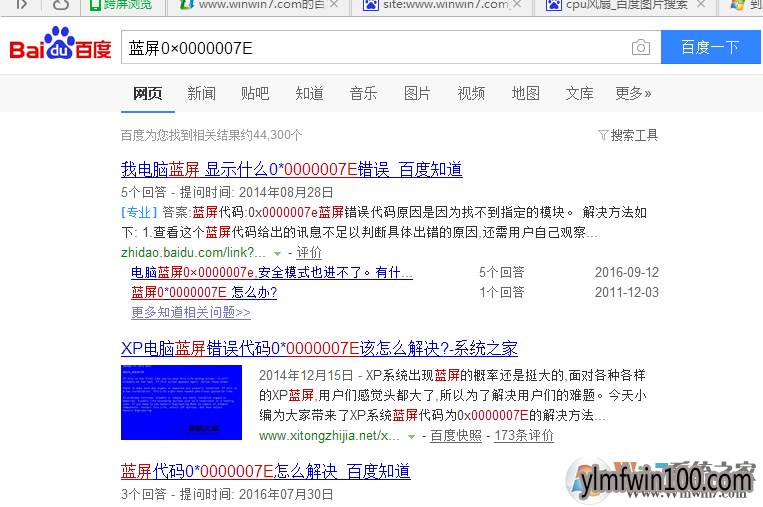
Task: Close the cpu风扇 browser tab
Action: pos(701,4)
